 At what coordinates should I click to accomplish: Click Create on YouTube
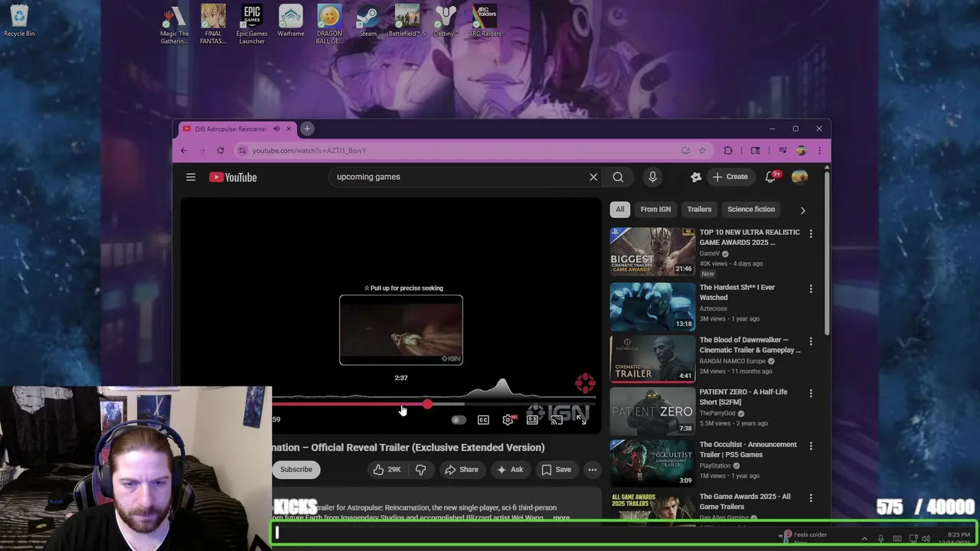(x=730, y=177)
